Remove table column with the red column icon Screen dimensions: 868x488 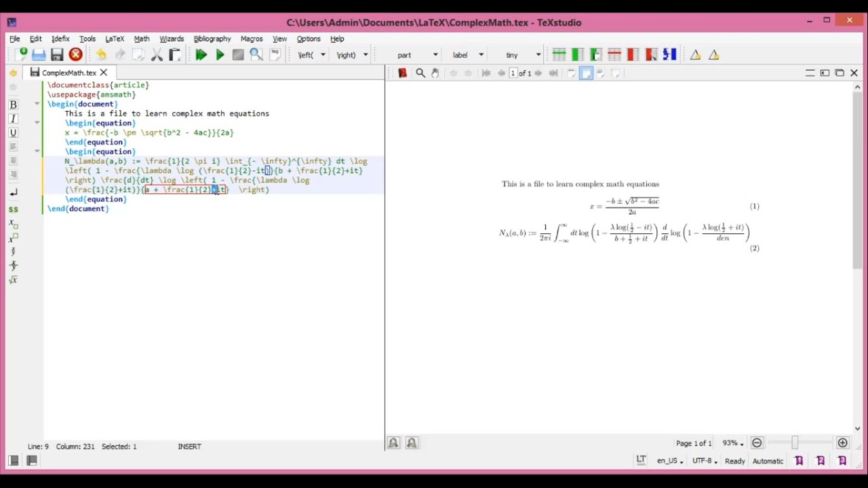coord(633,55)
